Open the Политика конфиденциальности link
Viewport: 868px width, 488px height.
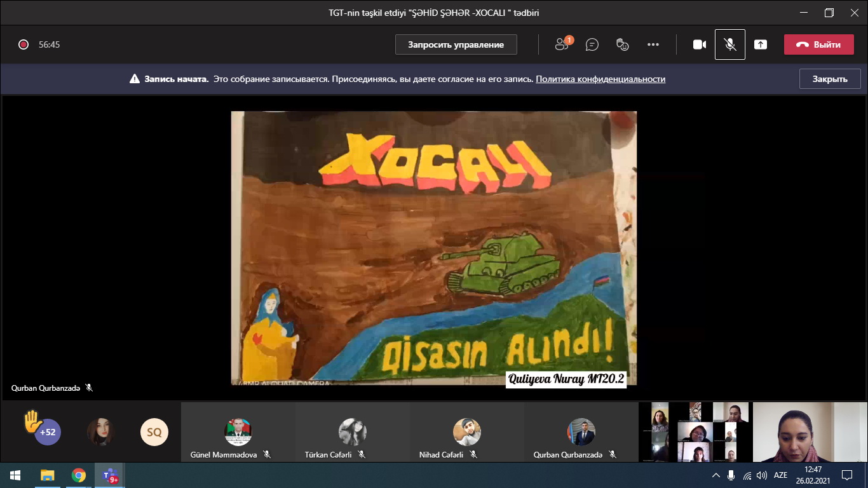(600, 79)
